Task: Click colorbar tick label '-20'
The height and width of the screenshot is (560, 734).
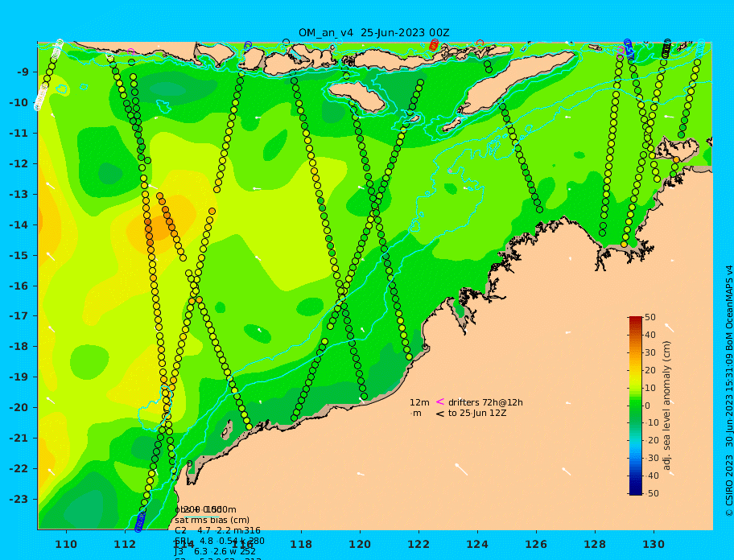Action: coord(652,440)
